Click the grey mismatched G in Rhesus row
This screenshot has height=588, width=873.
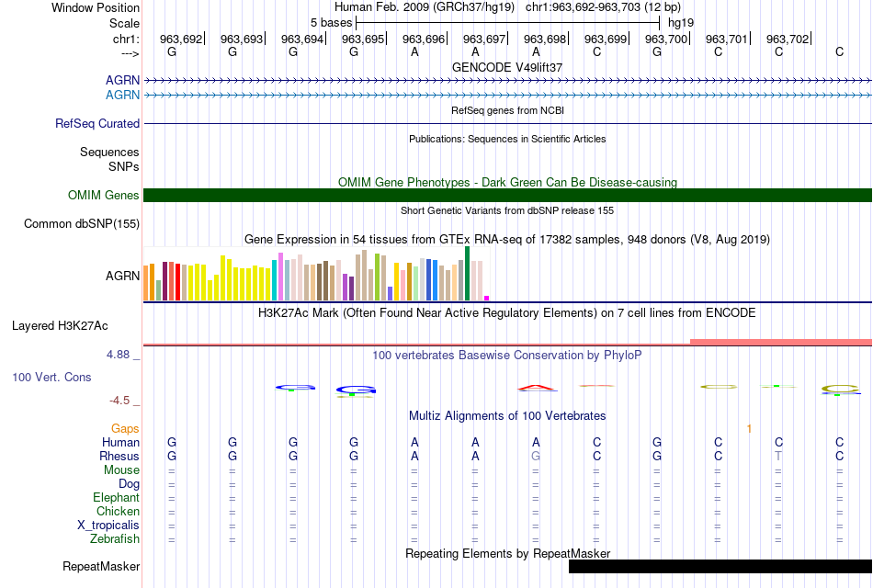(x=536, y=456)
